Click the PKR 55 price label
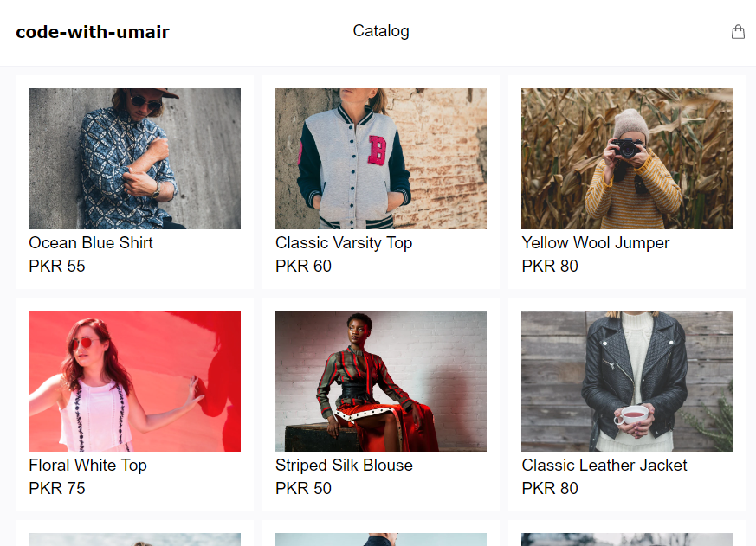 click(57, 267)
